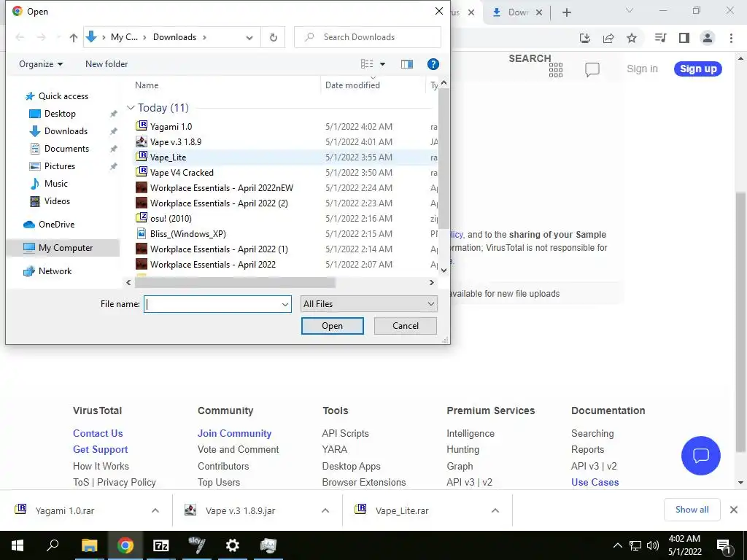This screenshot has width=747, height=560.
Task: Open the All Files type dropdown
Action: click(368, 304)
